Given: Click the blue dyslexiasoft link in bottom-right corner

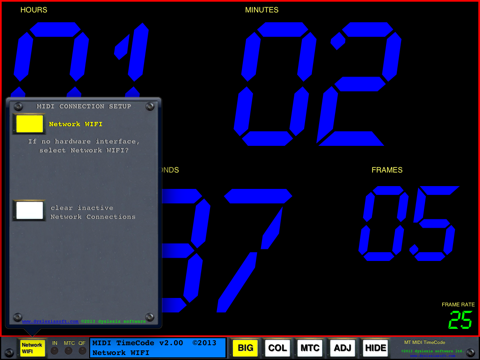Looking at the screenshot, I should point(432,356).
